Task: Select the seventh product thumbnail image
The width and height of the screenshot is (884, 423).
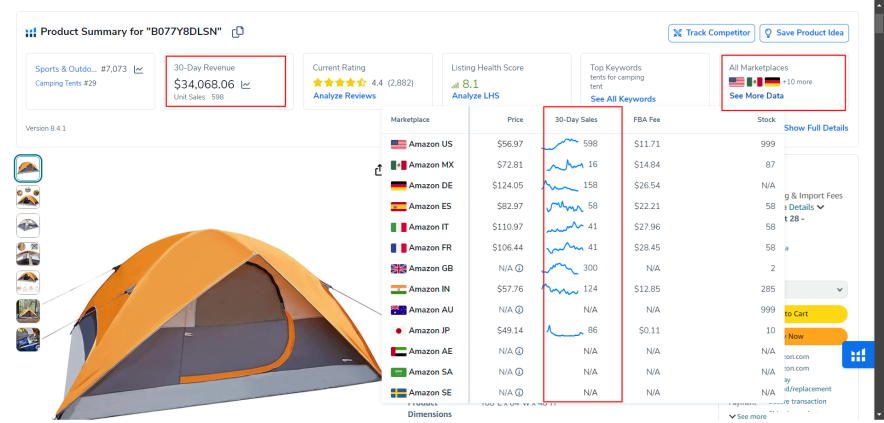Action: coord(28,340)
